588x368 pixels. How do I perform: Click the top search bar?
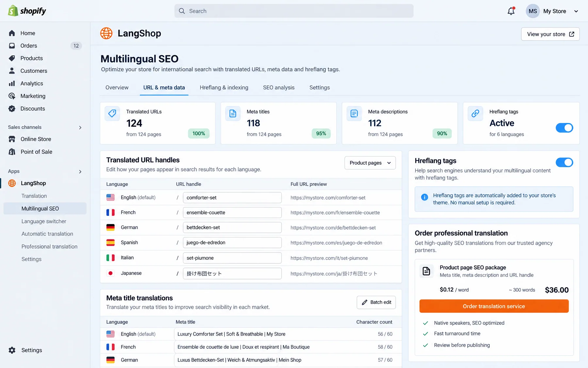(x=294, y=11)
